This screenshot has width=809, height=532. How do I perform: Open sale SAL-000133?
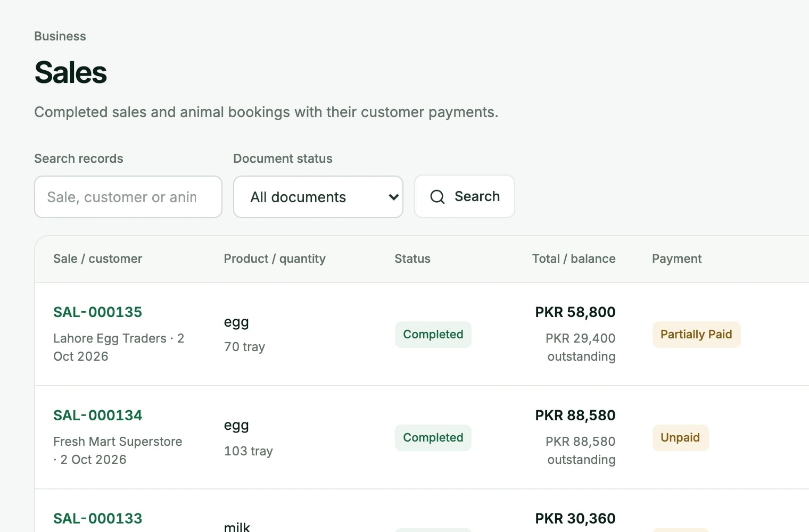[x=98, y=518]
